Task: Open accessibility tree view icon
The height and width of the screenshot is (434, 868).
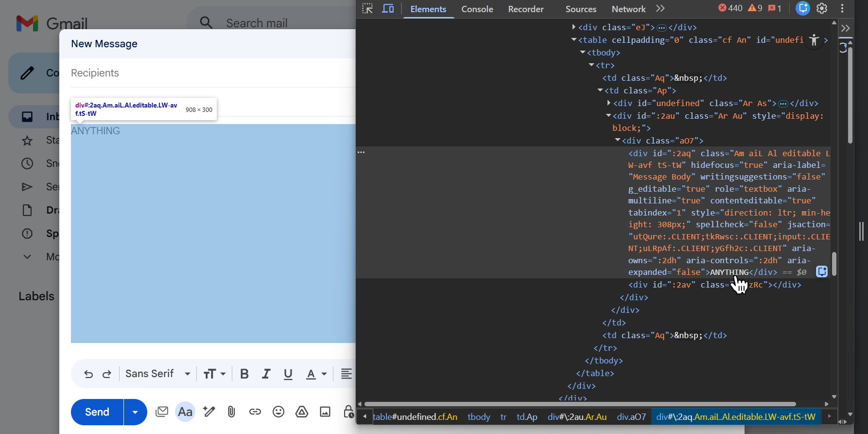Action: coord(814,40)
